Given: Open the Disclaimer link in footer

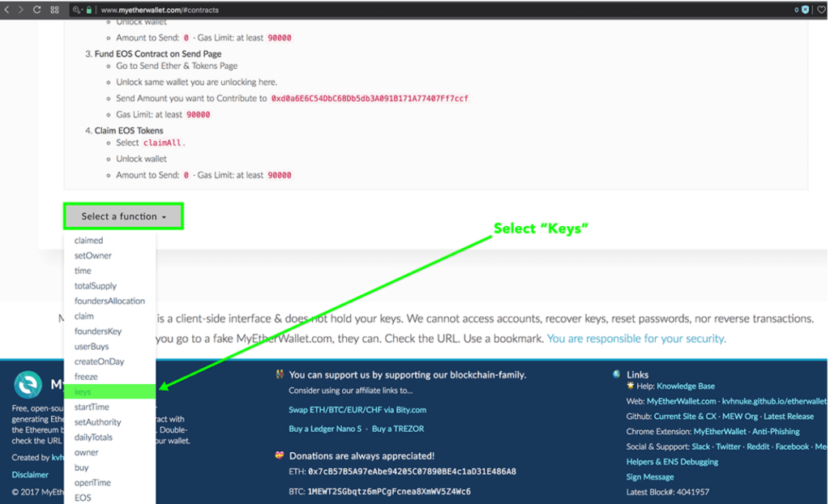Looking at the screenshot, I should pos(30,475).
